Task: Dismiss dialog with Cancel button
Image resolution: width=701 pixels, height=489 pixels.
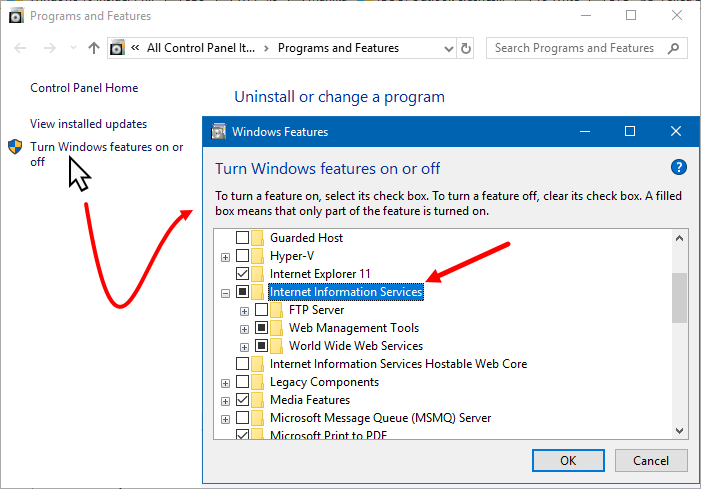Action: click(x=651, y=460)
